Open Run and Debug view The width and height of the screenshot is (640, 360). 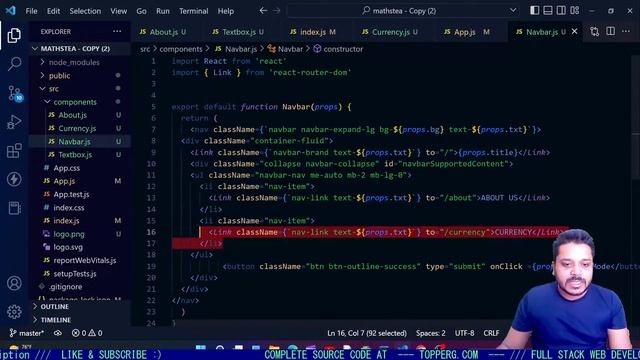14,122
